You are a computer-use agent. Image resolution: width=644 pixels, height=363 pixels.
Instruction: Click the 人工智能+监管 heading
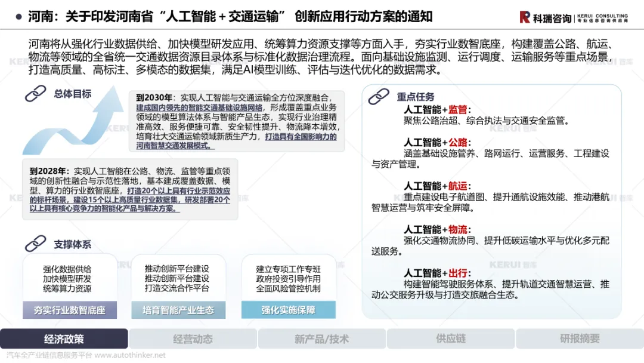pos(437,110)
